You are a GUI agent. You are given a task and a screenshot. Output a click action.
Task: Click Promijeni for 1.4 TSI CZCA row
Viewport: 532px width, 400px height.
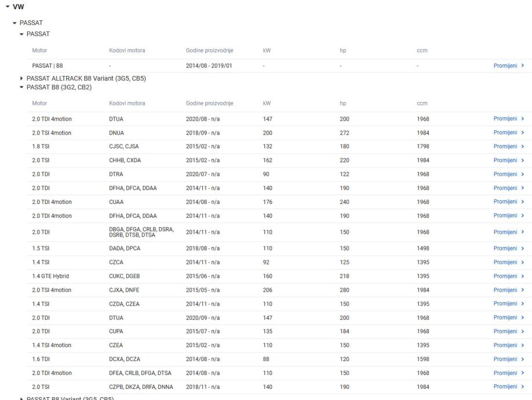coord(505,262)
